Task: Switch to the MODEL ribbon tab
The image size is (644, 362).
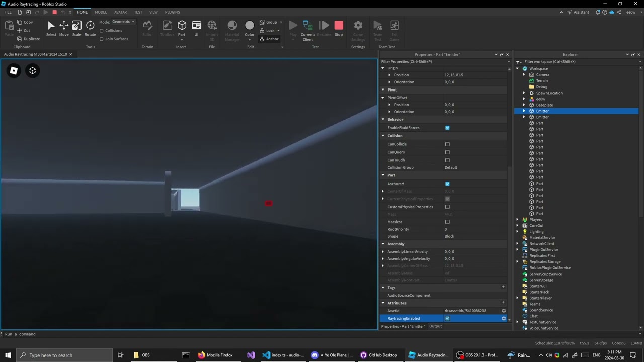Action: [x=101, y=12]
